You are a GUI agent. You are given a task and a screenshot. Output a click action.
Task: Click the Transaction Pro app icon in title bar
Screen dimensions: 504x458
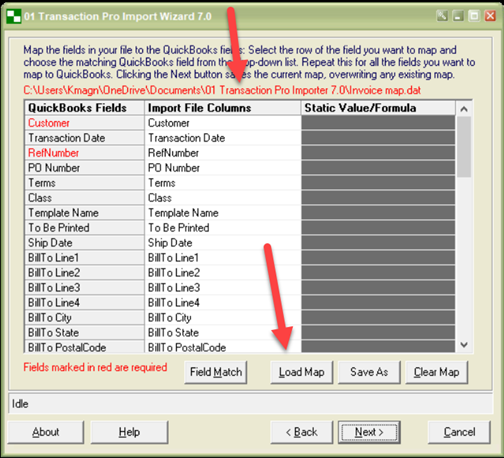[14, 16]
